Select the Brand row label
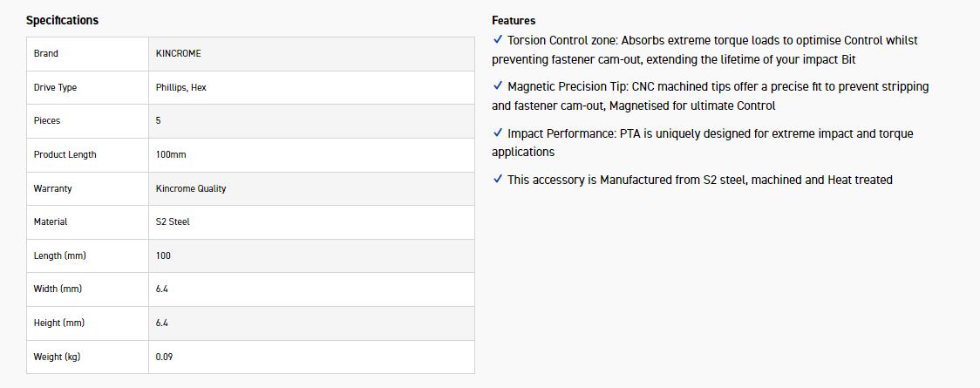Screen dimensions: 980x388 coord(46,54)
